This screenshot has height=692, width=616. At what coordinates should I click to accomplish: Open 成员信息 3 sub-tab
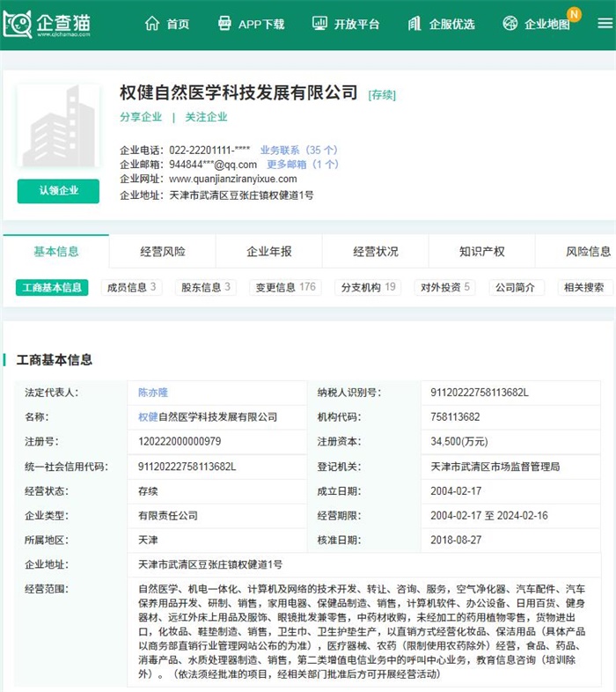coord(131,287)
